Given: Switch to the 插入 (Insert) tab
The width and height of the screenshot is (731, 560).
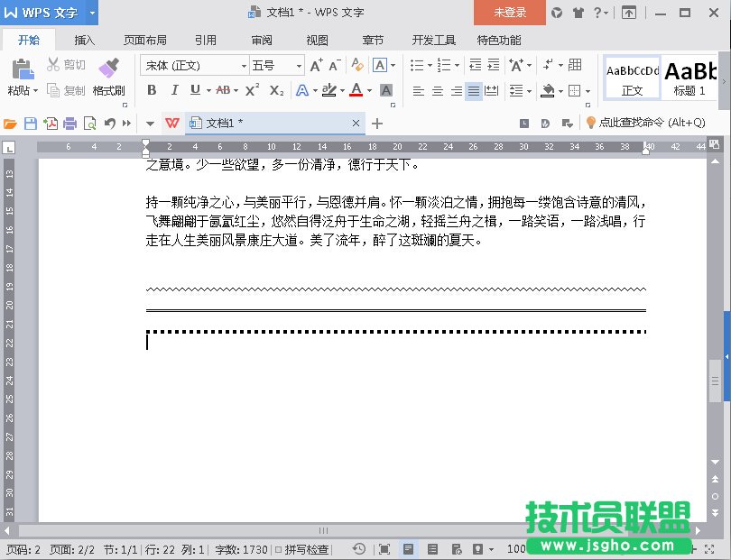Looking at the screenshot, I should 84,41.
